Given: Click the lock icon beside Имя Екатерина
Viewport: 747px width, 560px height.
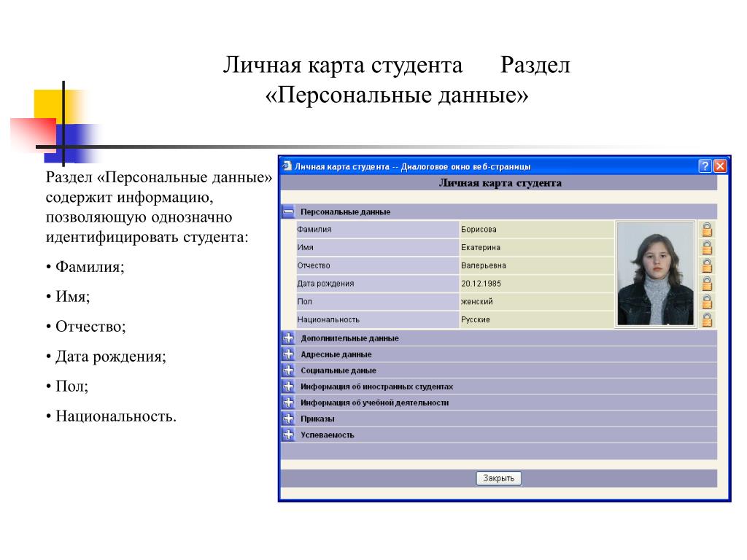Looking at the screenshot, I should tap(707, 248).
